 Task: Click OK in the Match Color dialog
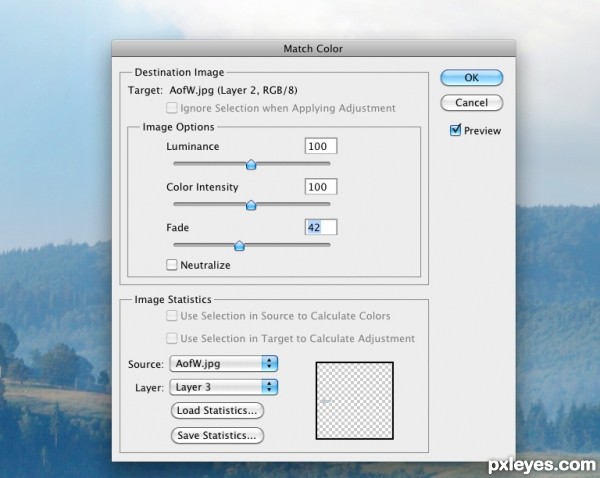coord(471,78)
